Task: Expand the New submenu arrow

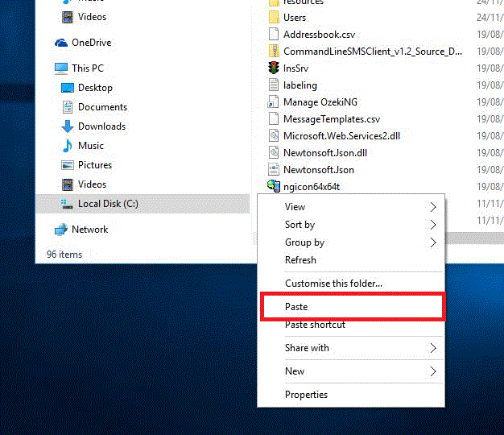Action: (433, 371)
